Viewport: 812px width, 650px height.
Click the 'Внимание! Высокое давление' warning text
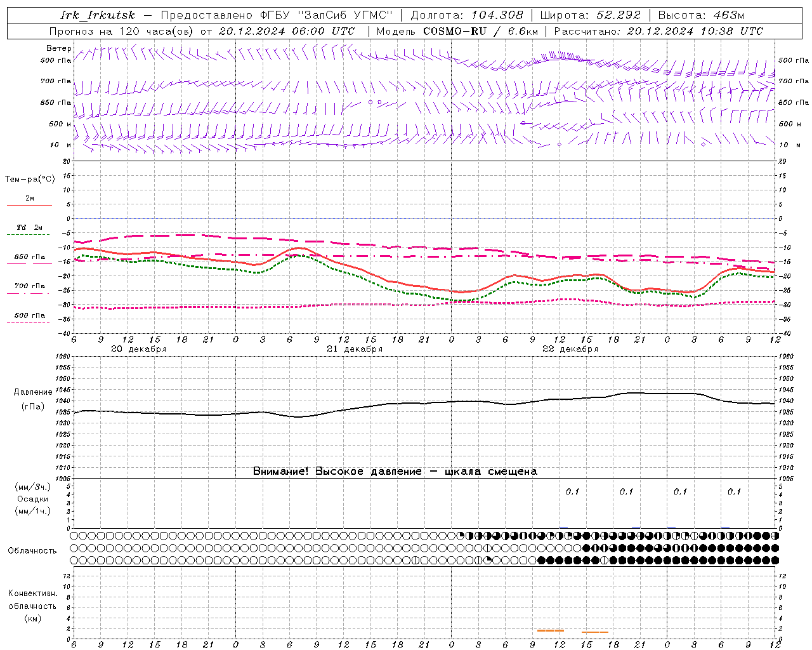337,472
